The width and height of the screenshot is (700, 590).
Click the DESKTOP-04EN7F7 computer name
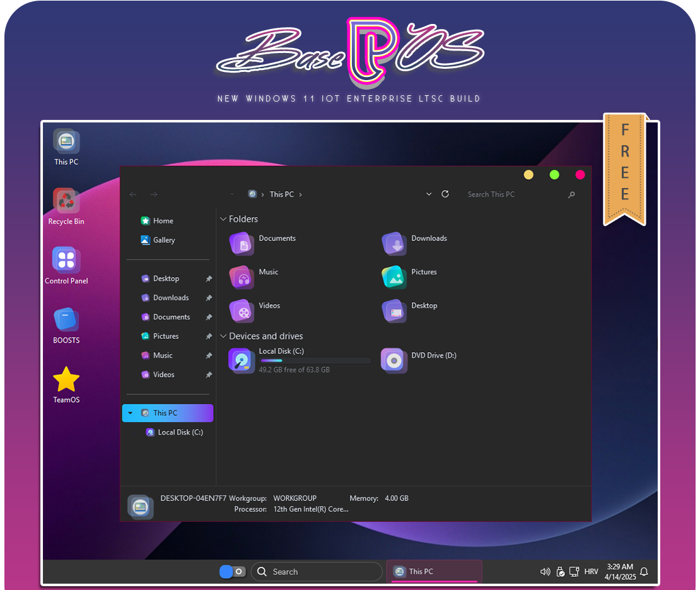(194, 498)
